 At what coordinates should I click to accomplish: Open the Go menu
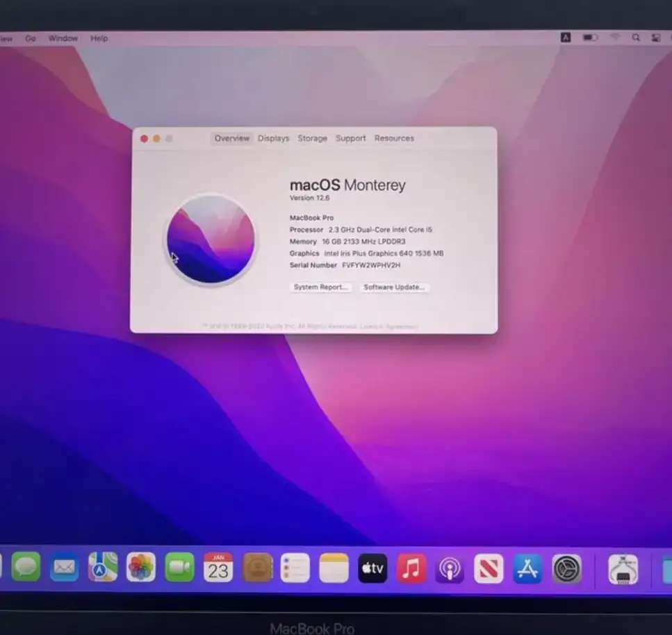pos(31,39)
